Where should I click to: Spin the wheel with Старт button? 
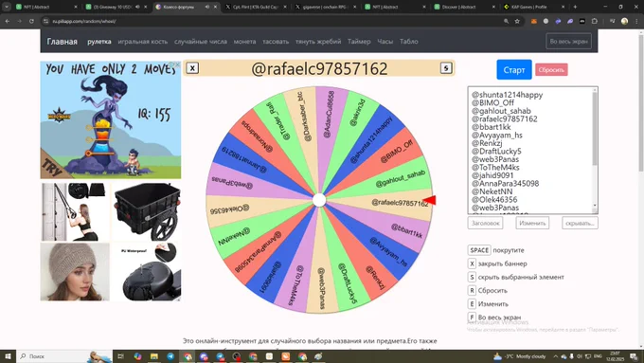514,70
